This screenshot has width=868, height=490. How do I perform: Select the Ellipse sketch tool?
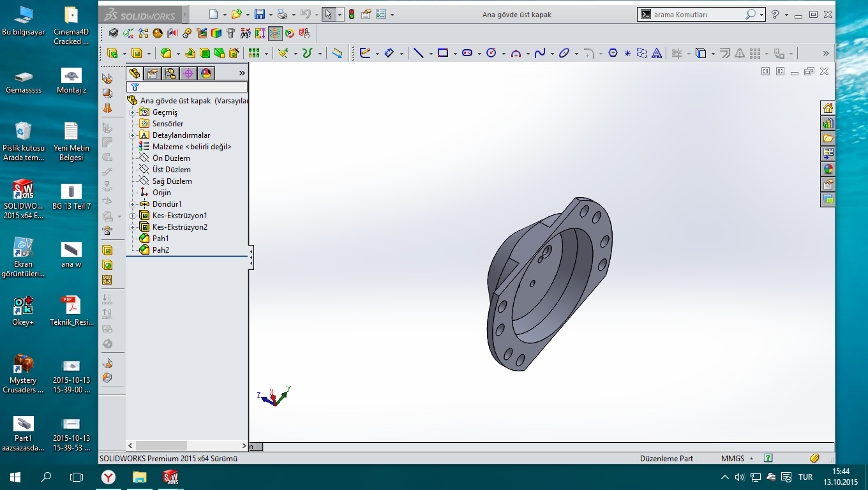(x=564, y=54)
